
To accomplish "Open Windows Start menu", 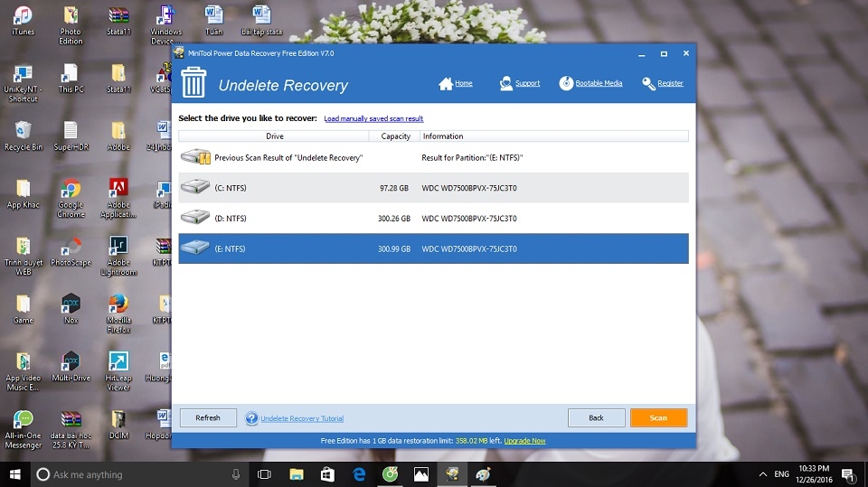I will [15, 474].
